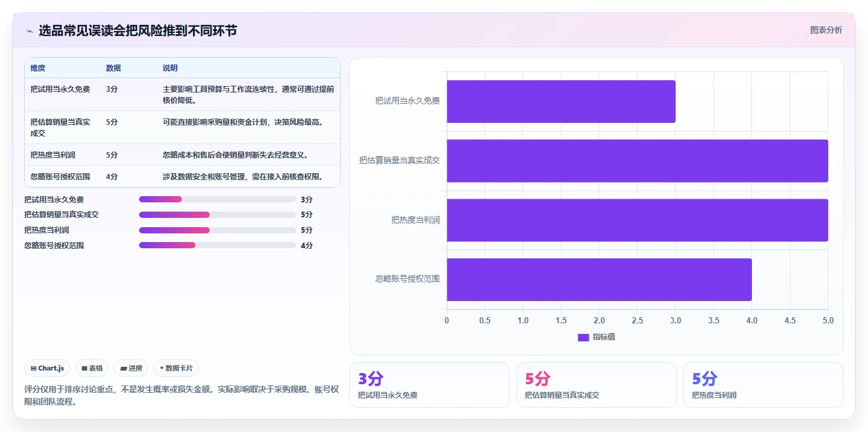Image resolution: width=868 pixels, height=432 pixels.
Task: Click the y-axis label 把估算销量当真实成交
Action: tap(400, 160)
